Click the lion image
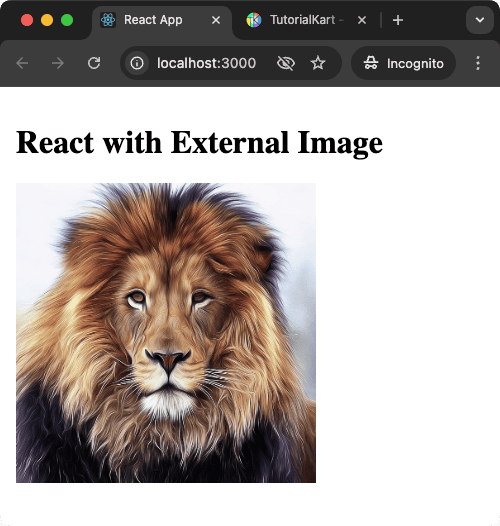 166,333
